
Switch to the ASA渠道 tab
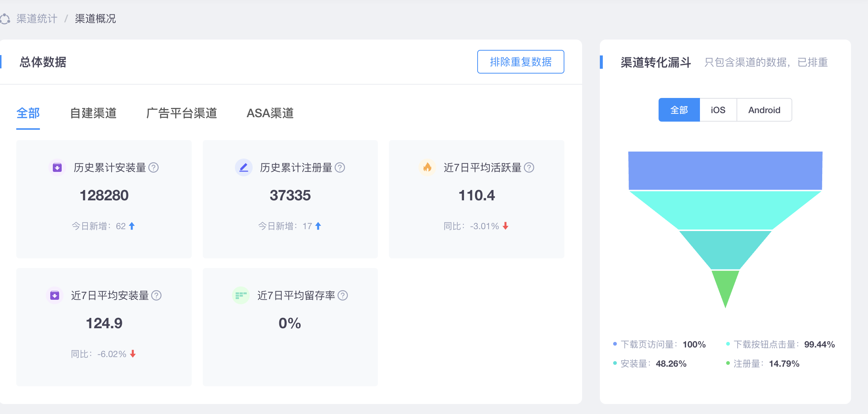[270, 113]
